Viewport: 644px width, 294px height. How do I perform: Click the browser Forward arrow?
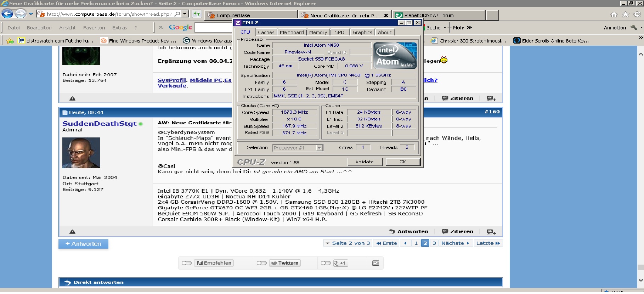(x=20, y=14)
